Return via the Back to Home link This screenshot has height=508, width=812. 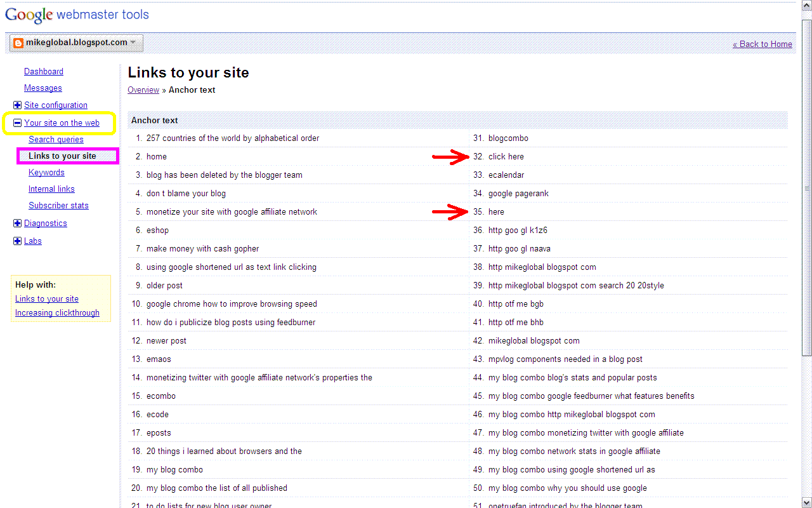pos(763,44)
